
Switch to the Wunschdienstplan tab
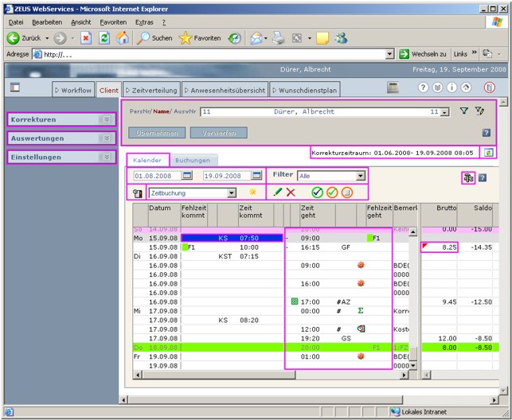(x=305, y=91)
